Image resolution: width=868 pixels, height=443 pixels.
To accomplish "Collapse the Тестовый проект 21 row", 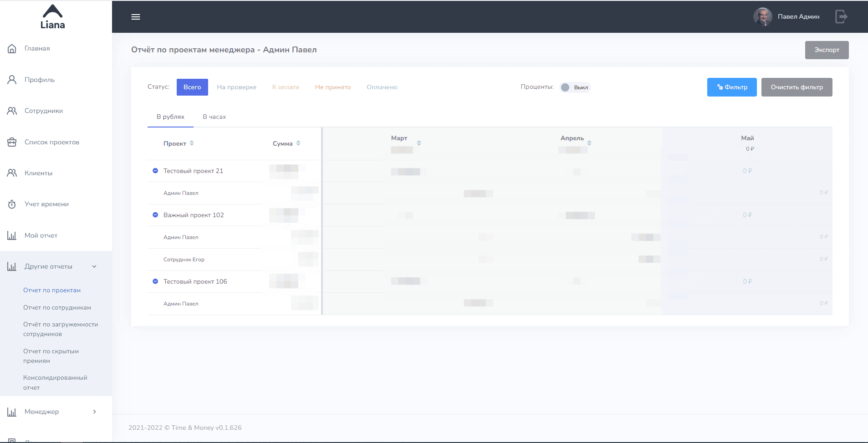I will (x=155, y=171).
